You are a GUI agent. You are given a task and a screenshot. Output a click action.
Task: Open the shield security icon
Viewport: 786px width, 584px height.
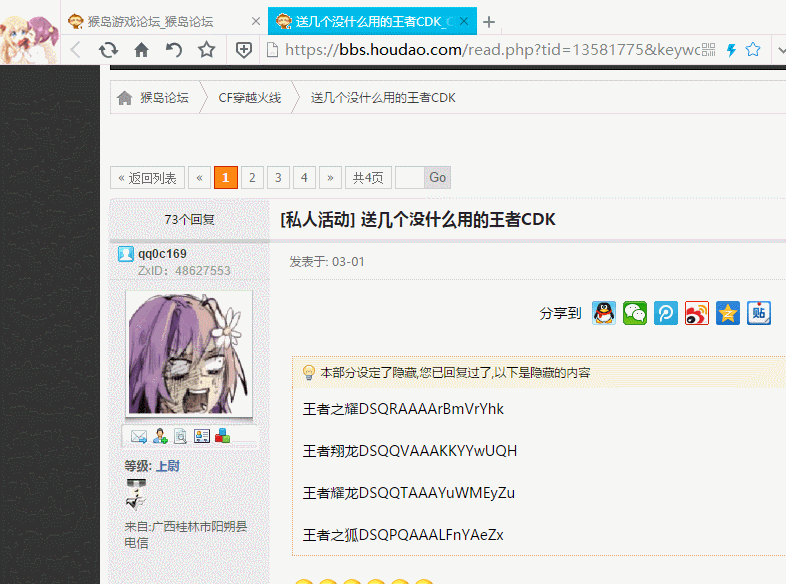pos(244,50)
